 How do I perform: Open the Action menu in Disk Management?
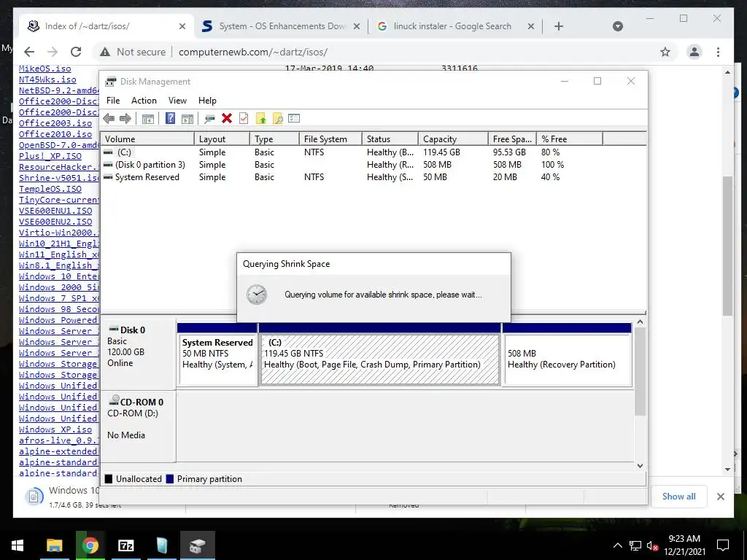144,101
